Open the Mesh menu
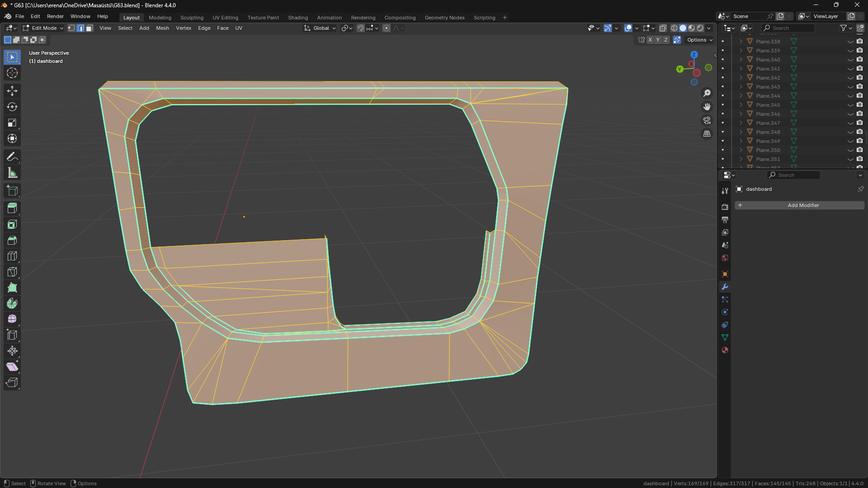 [x=162, y=28]
